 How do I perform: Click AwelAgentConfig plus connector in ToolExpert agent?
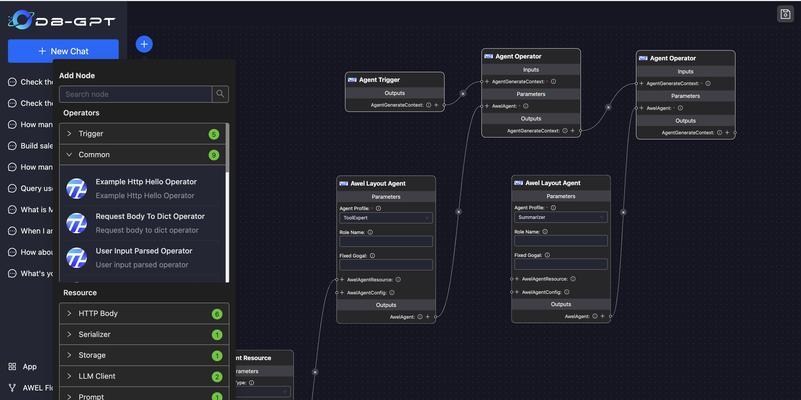[x=342, y=293]
